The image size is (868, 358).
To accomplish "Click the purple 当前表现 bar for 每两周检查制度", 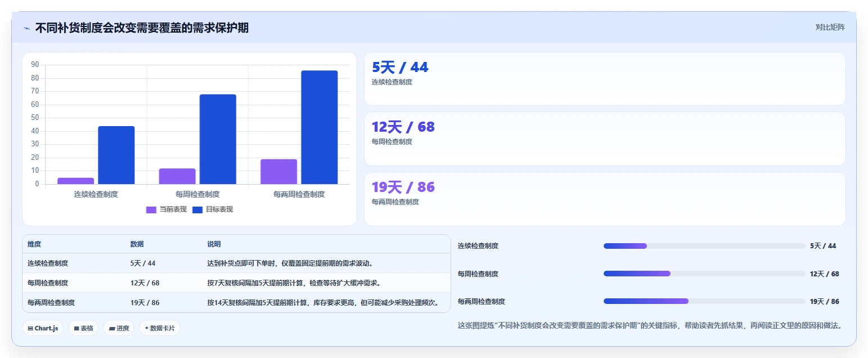I will (278, 172).
